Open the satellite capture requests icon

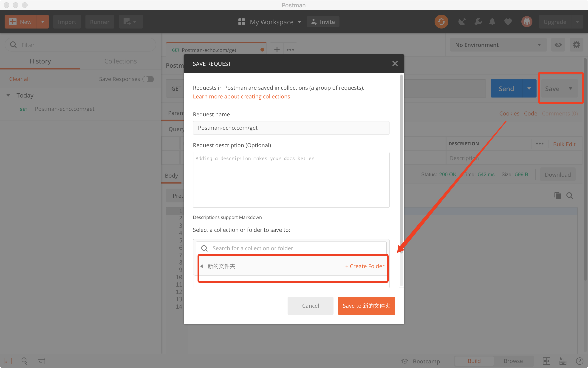(x=462, y=22)
